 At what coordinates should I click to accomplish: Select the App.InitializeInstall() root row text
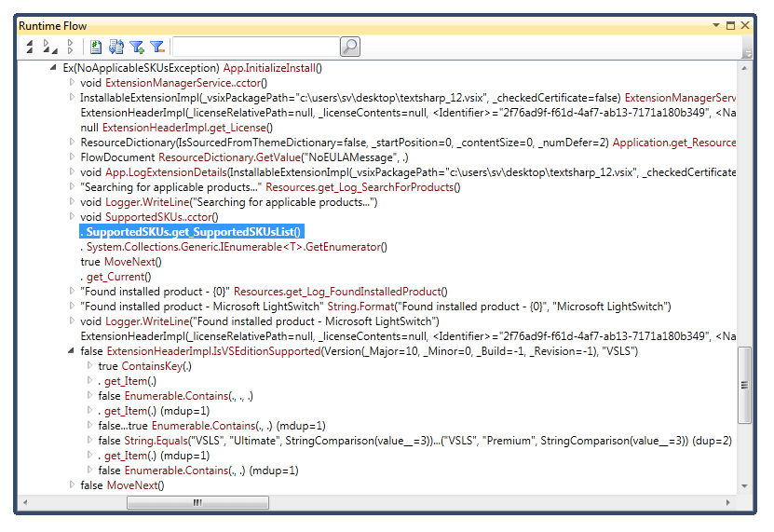pyautogui.click(x=193, y=68)
